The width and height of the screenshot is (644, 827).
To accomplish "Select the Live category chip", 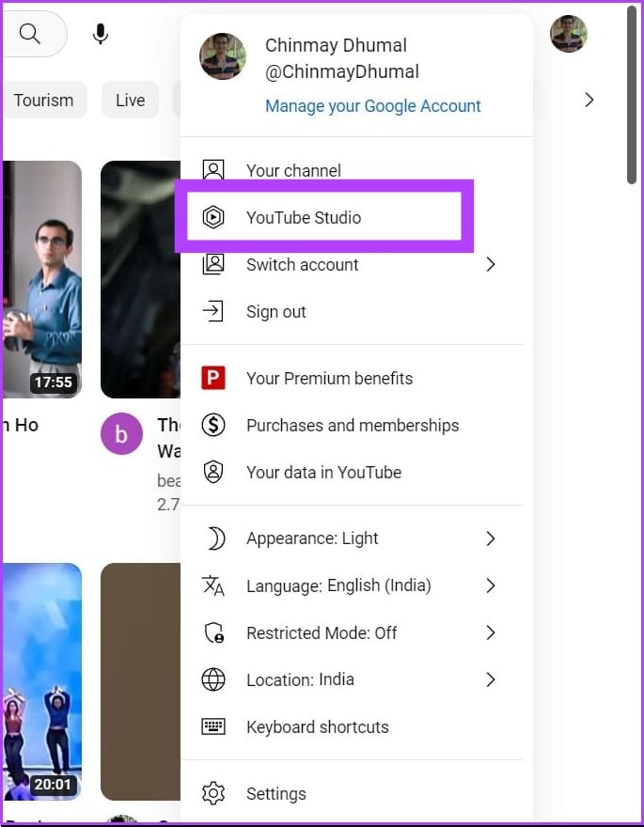I will 131,100.
